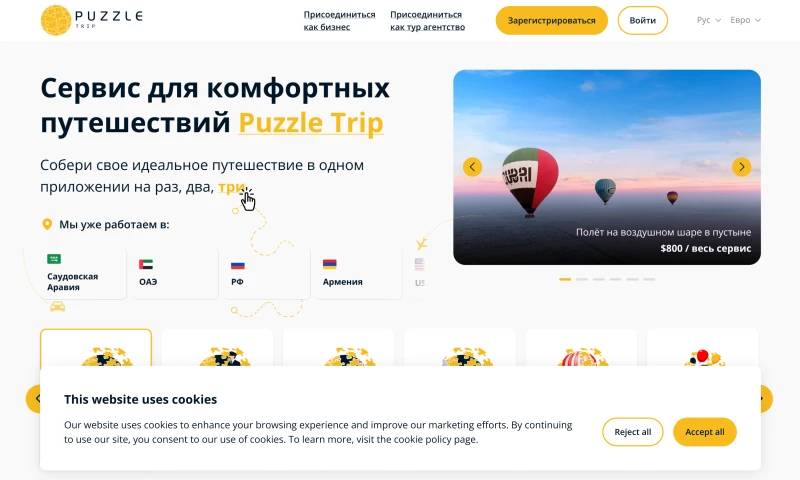The width and height of the screenshot is (800, 480).
Task: Accept all cookies
Action: click(705, 432)
